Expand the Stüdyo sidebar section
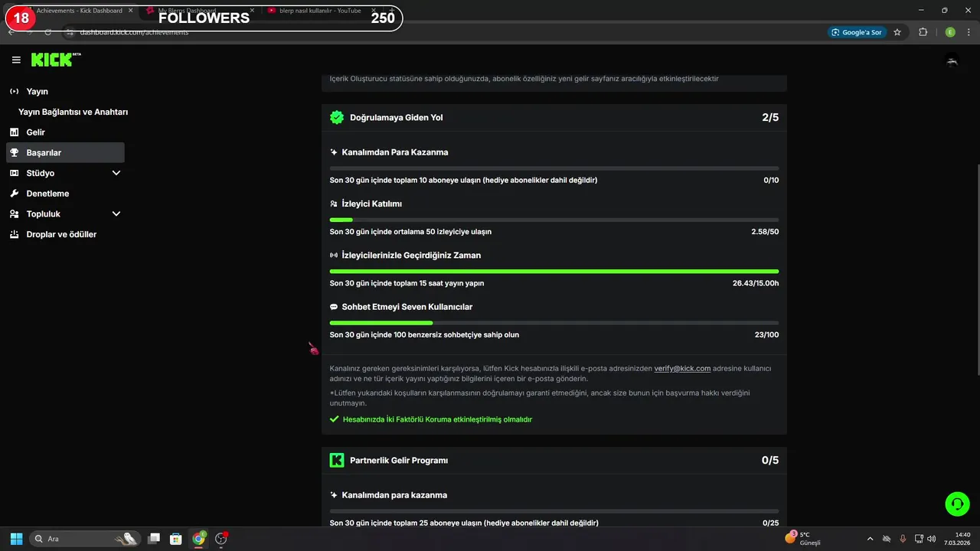980x551 pixels. coord(116,173)
